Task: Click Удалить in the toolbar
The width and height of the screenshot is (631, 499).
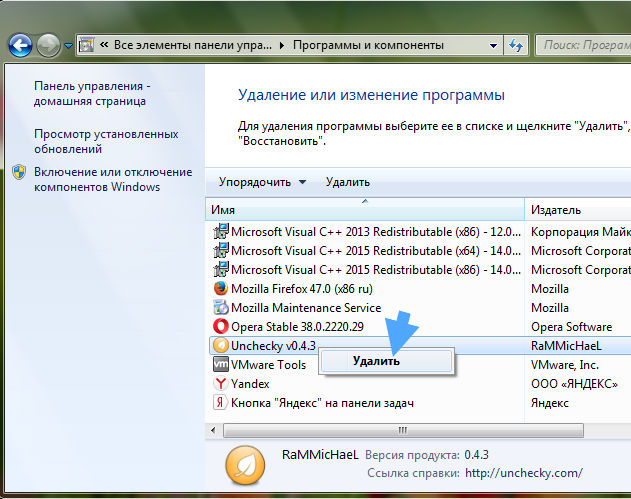Action: point(348,182)
